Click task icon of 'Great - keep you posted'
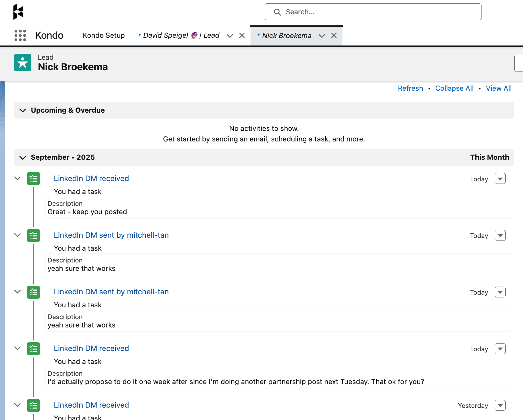Image resolution: width=523 pixels, height=420 pixels. point(33,179)
